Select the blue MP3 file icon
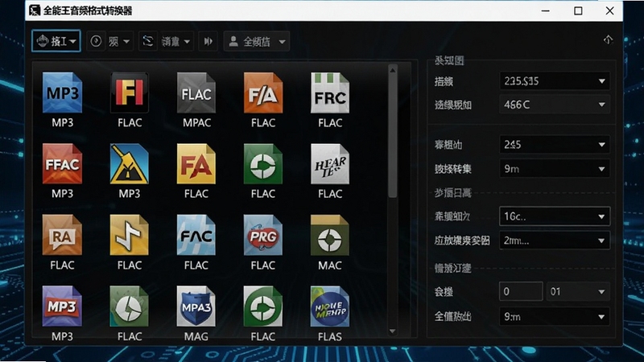Image resolution: width=644 pixels, height=362 pixels. 62,93
